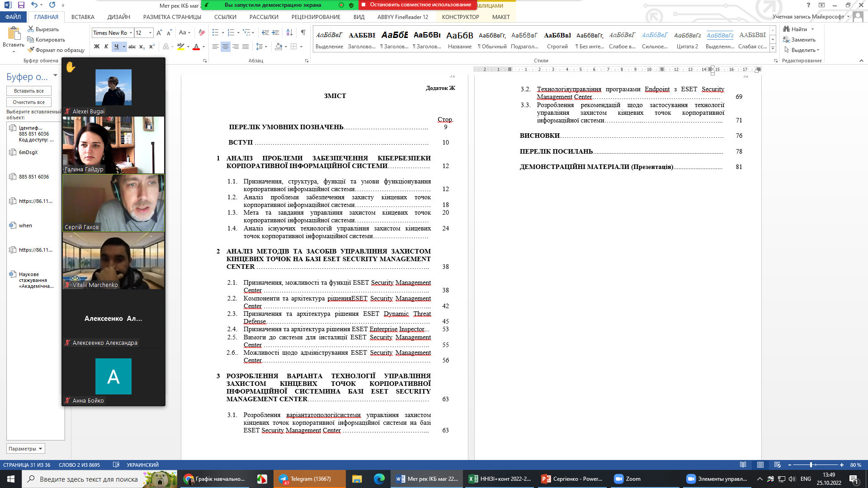Switch to Read Mode view in the status bar

(x=743, y=465)
